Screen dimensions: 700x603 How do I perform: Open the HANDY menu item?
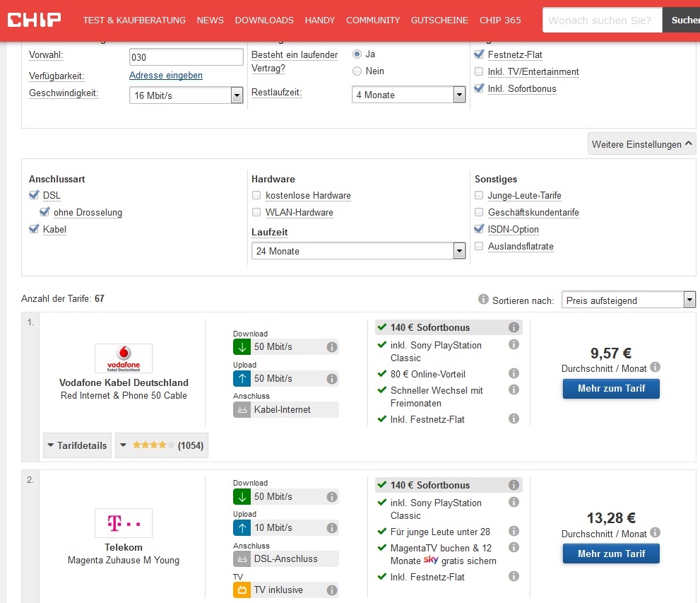320,20
